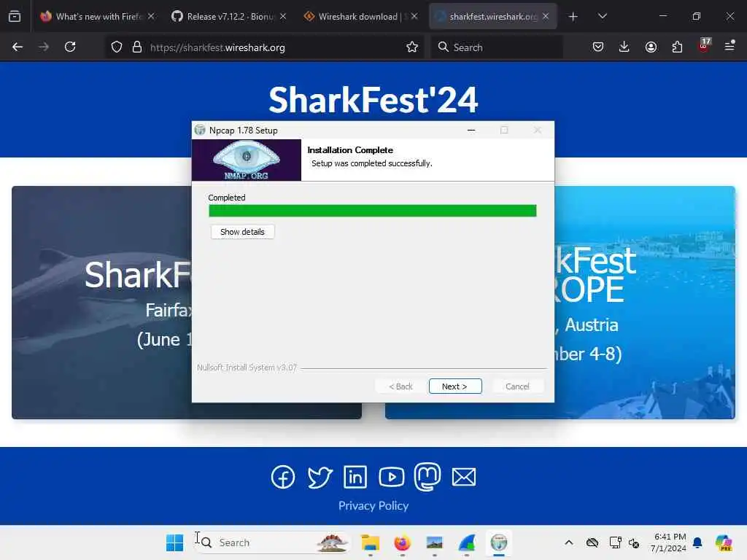Click the Npcap installer taskbar icon
Image resolution: width=747 pixels, height=560 pixels.
point(499,542)
